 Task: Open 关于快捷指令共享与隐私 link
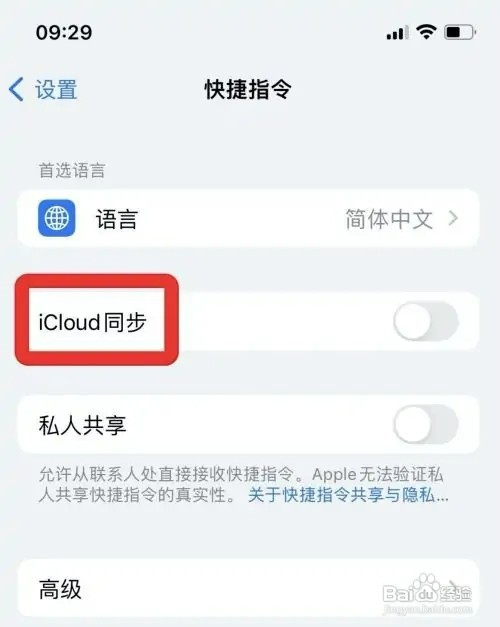point(348,495)
